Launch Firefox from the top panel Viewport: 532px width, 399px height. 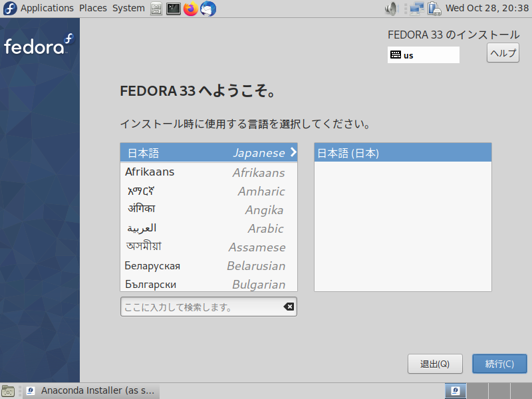click(x=191, y=9)
